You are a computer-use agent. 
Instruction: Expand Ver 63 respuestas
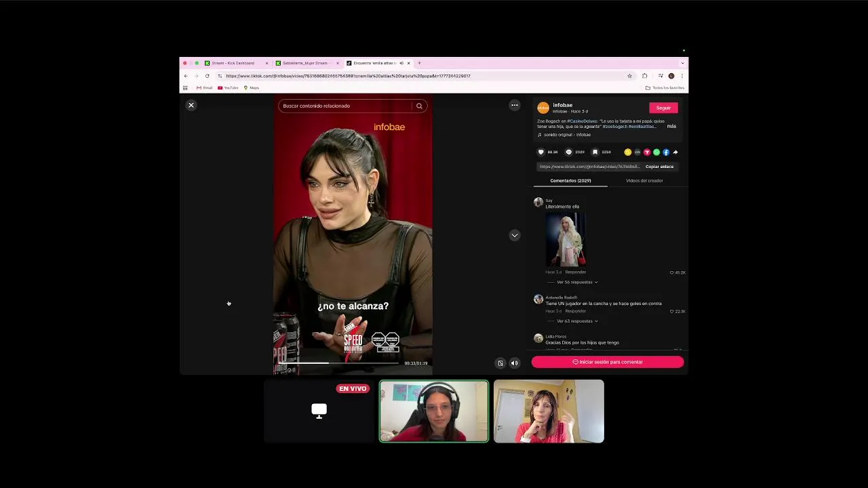(576, 321)
